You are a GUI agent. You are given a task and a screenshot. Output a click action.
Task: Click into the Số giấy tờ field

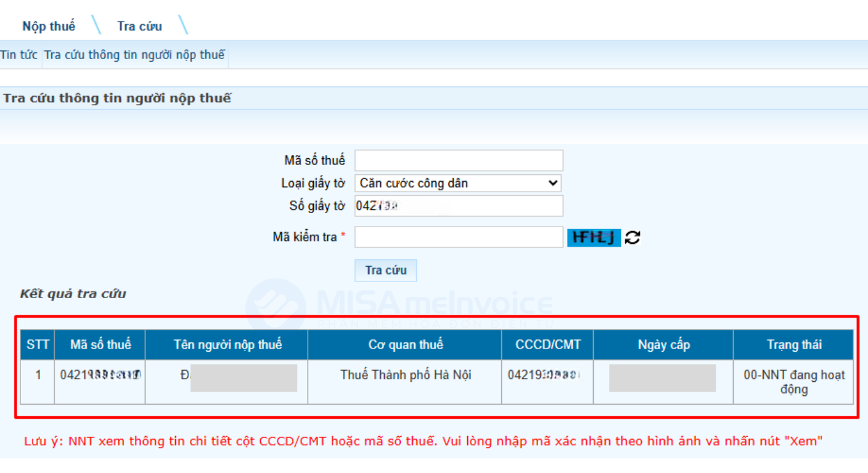tap(458, 206)
